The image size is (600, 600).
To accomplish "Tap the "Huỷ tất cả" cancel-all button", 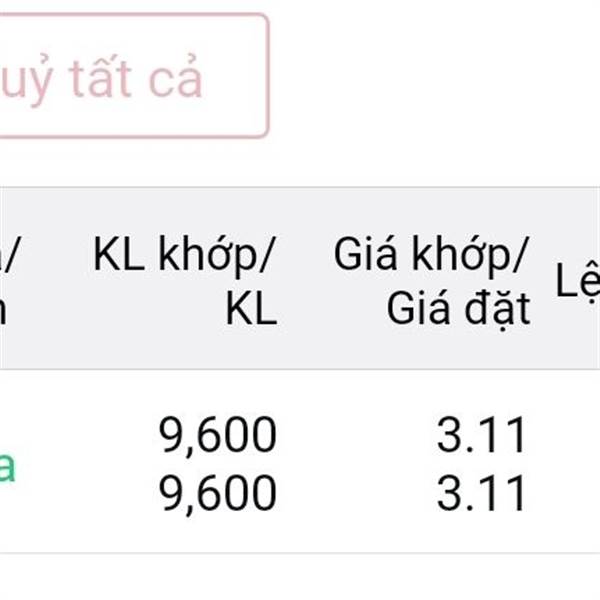I will pyautogui.click(x=134, y=75).
